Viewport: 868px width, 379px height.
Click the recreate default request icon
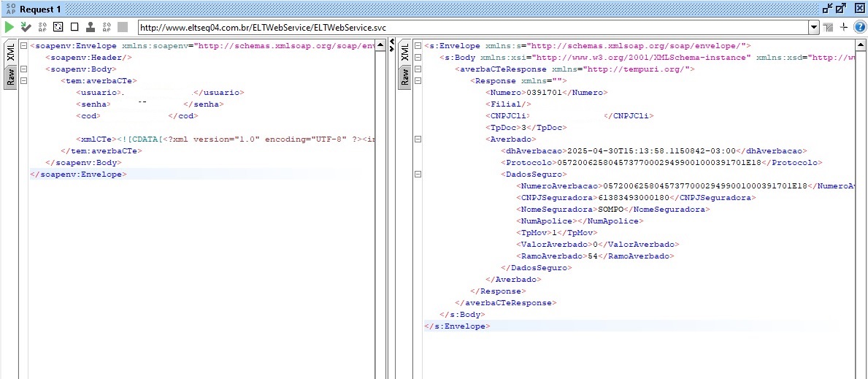[x=42, y=27]
